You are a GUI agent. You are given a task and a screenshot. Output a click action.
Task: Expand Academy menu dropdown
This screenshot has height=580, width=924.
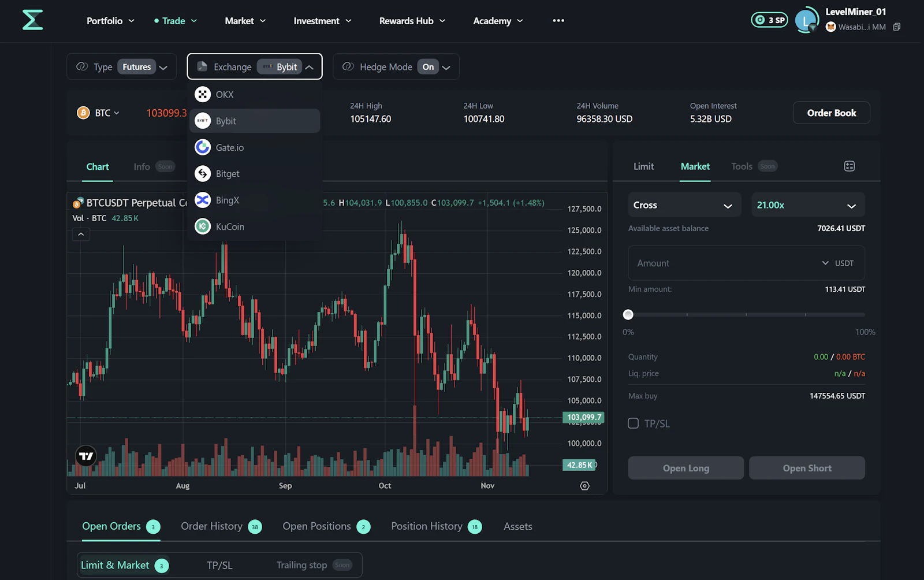498,21
